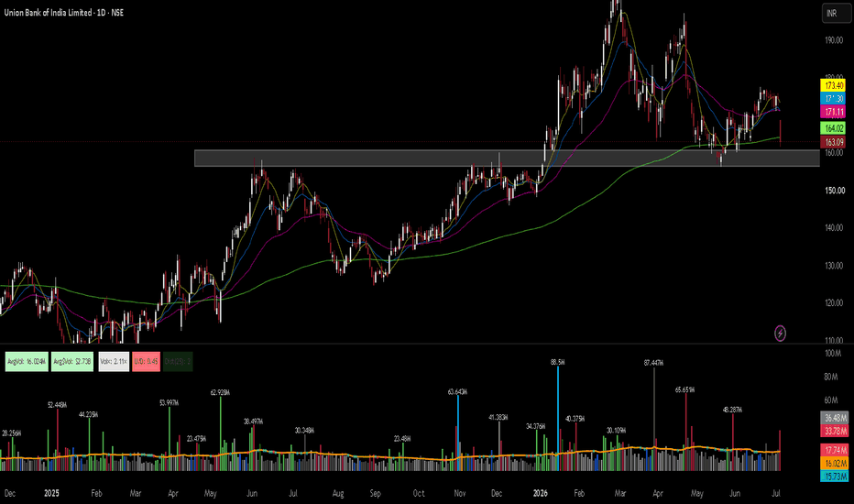
Task: Select the dark red 163.09 price label
Action: coord(833,142)
